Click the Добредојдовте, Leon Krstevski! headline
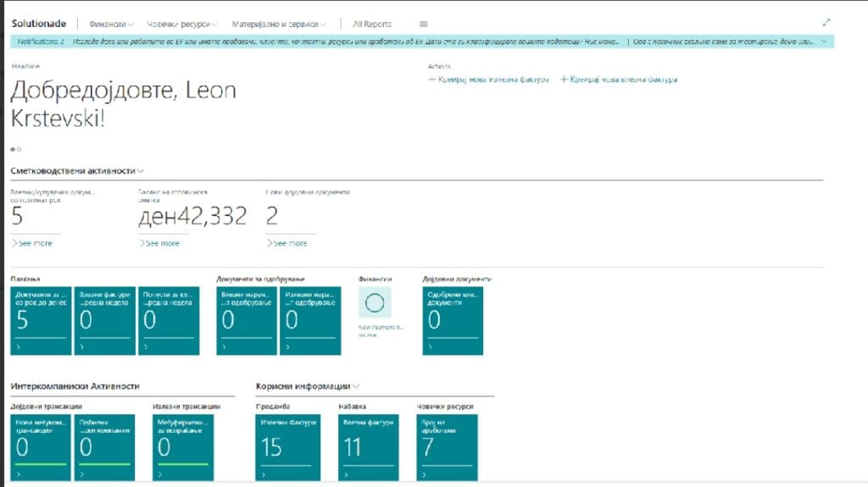868x487 pixels. [124, 104]
